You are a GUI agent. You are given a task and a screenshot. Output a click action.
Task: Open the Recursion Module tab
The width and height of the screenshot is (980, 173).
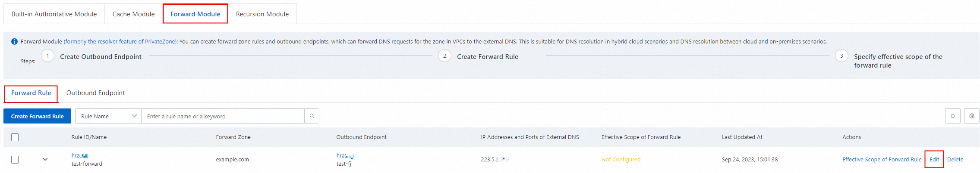[262, 14]
